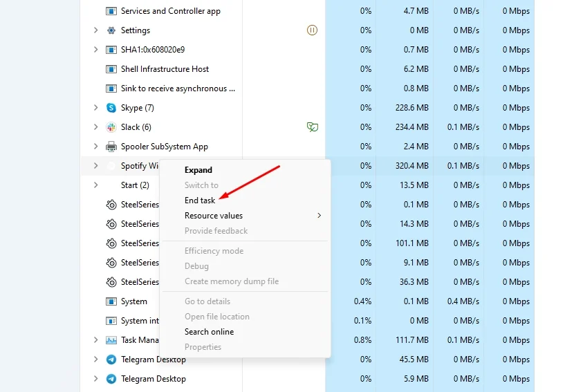Click the Services and Controller app icon
Image resolution: width=574 pixels, height=392 pixels.
[111, 11]
